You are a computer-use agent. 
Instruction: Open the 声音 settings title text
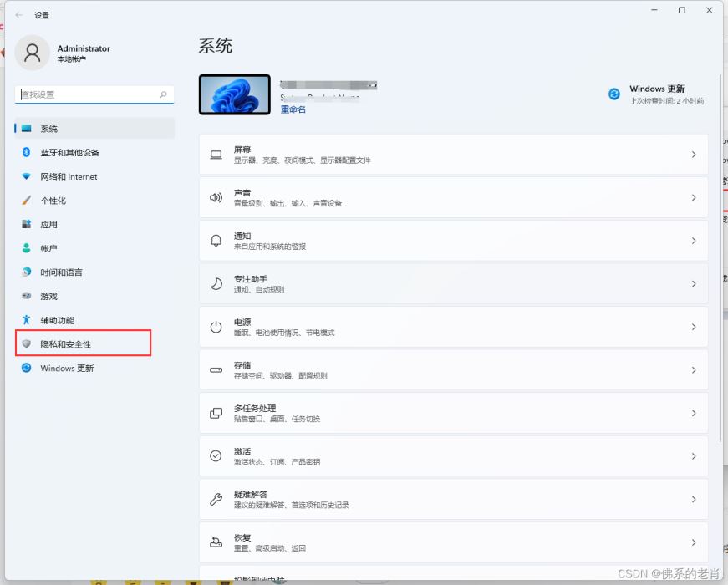pyautogui.click(x=242, y=193)
